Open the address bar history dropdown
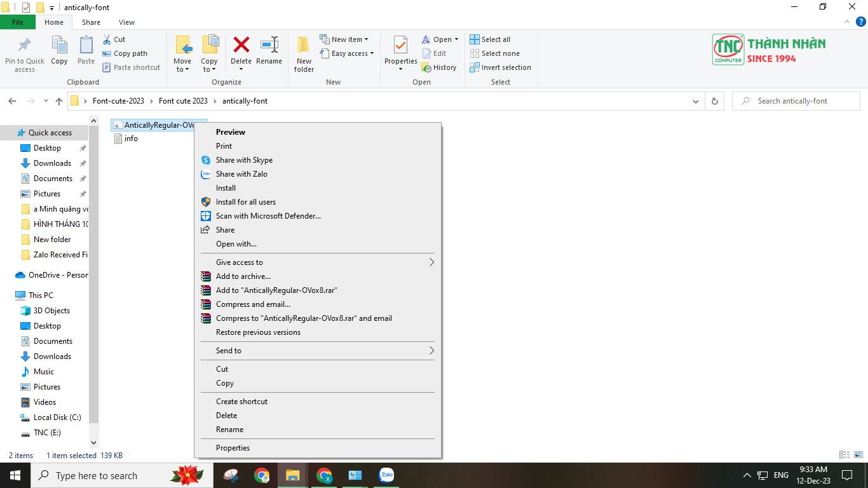 [x=696, y=101]
